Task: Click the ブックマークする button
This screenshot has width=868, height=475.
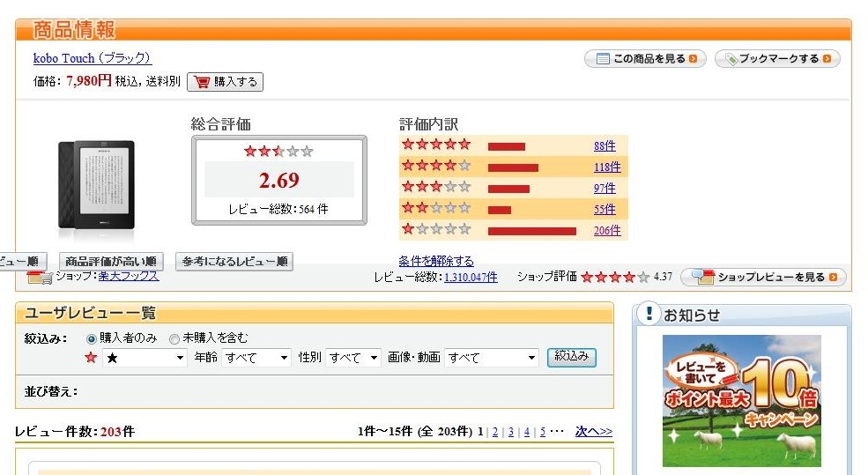Action: (x=777, y=59)
